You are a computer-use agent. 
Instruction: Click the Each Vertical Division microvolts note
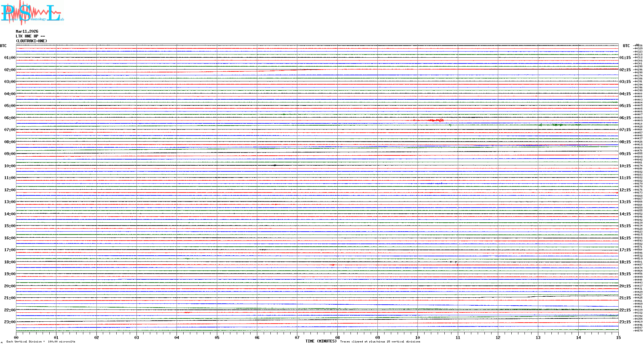tap(41, 342)
